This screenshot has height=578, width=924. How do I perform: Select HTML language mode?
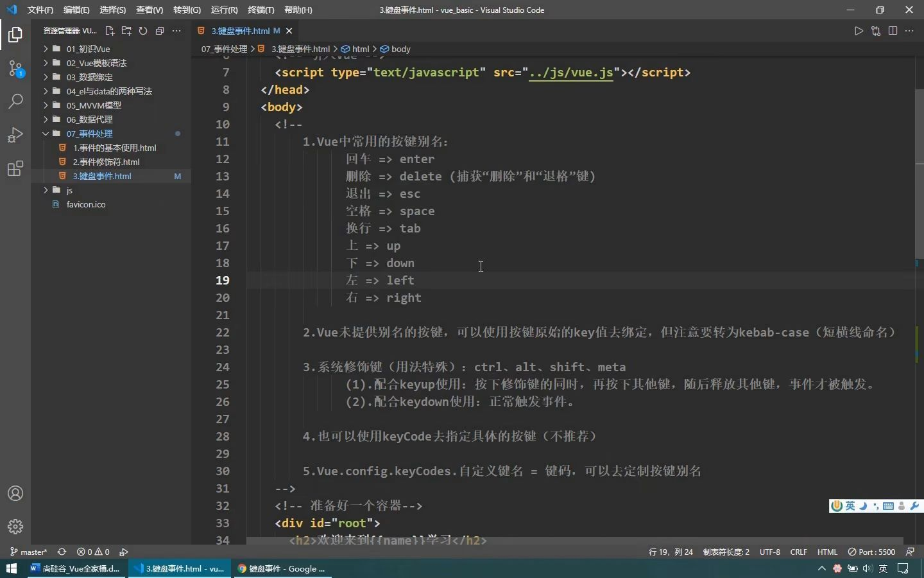click(x=828, y=552)
